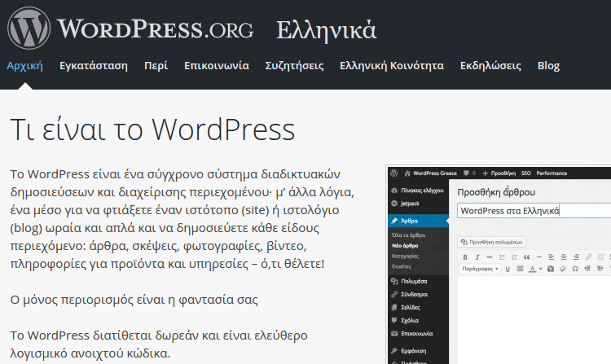Toggle Italic in the editor toolbar
This screenshot has width=611, height=364.
click(x=477, y=257)
